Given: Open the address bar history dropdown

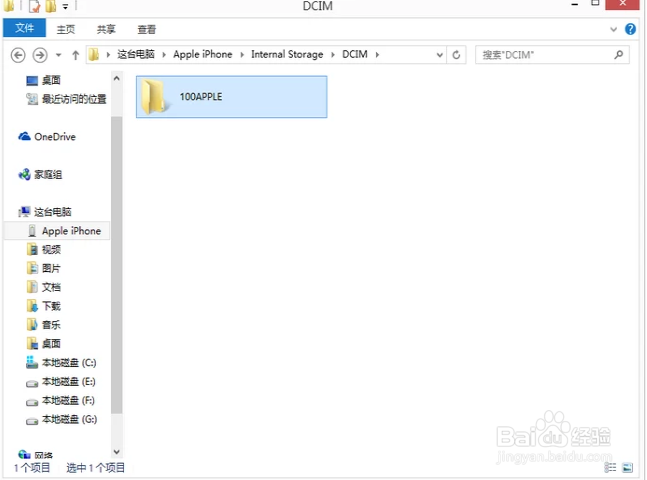Looking at the screenshot, I should click(439, 55).
